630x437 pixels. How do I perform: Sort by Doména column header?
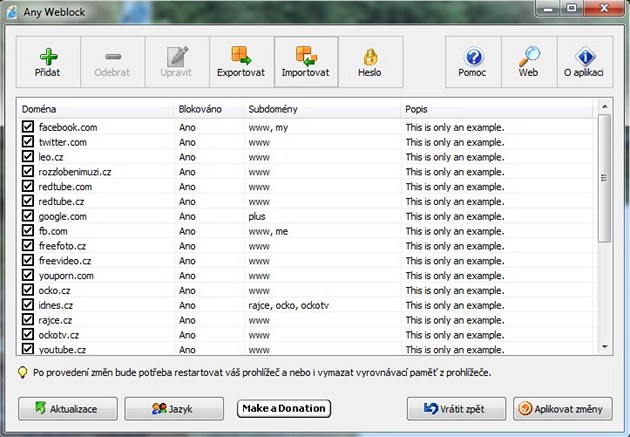96,109
